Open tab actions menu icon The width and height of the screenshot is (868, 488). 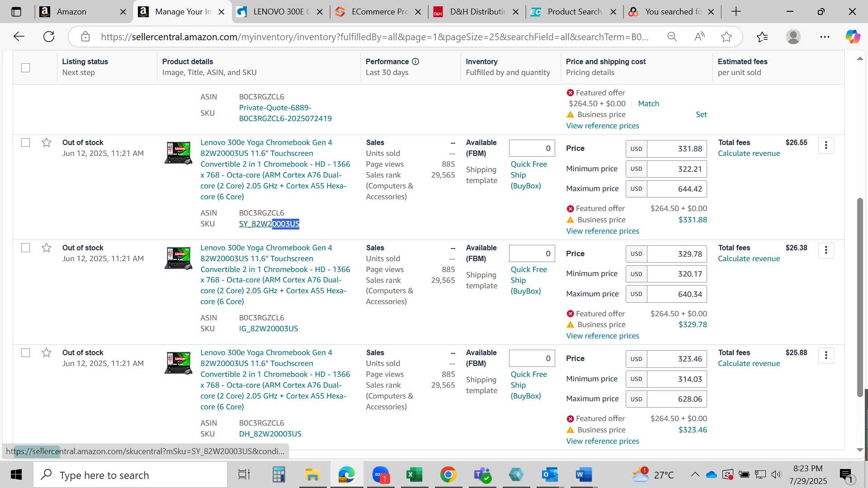pyautogui.click(x=16, y=12)
